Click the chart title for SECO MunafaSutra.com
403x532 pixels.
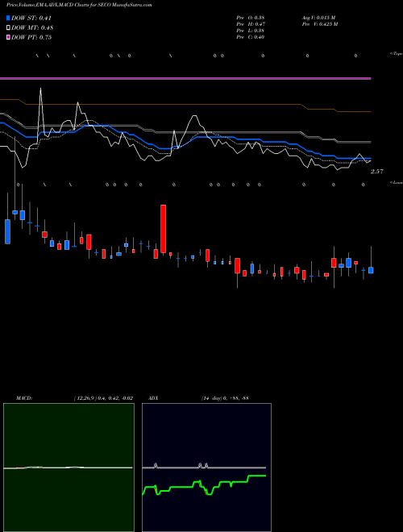point(79,5)
